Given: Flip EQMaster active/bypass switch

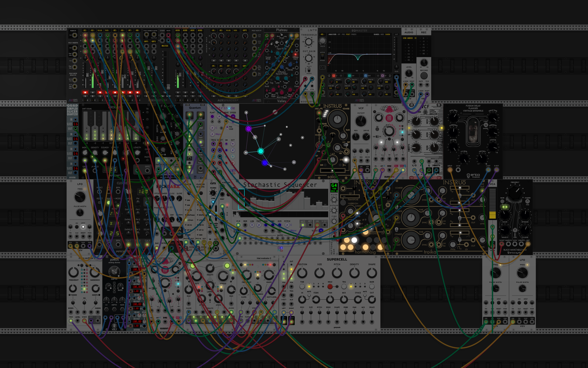Looking at the screenshot, I should click(x=323, y=56).
